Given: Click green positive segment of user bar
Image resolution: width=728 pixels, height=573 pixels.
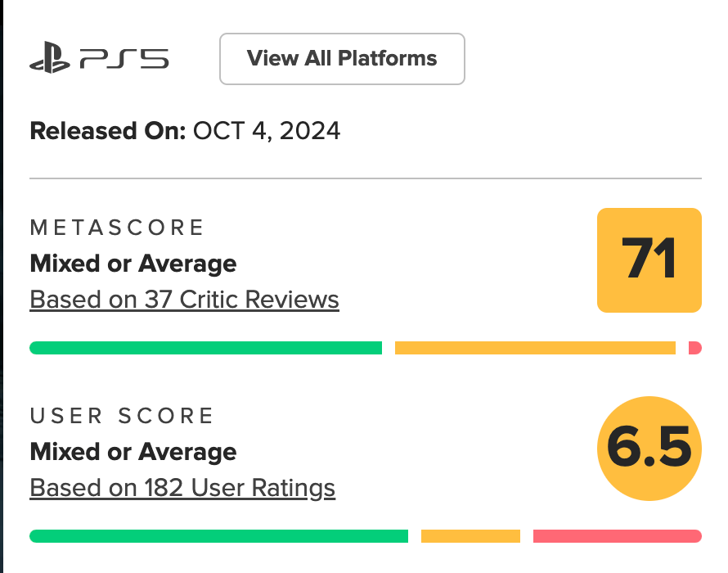Looking at the screenshot, I should 218,536.
